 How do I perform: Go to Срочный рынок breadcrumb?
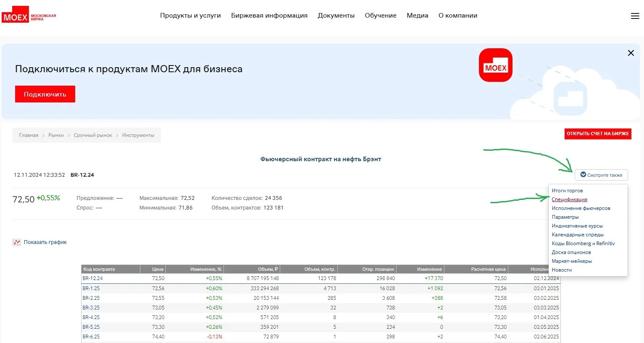(x=93, y=135)
